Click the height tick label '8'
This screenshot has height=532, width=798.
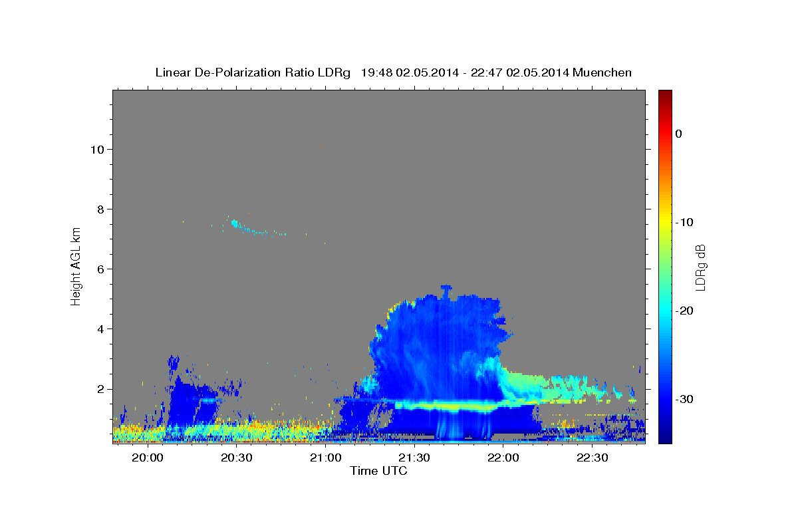coord(100,209)
